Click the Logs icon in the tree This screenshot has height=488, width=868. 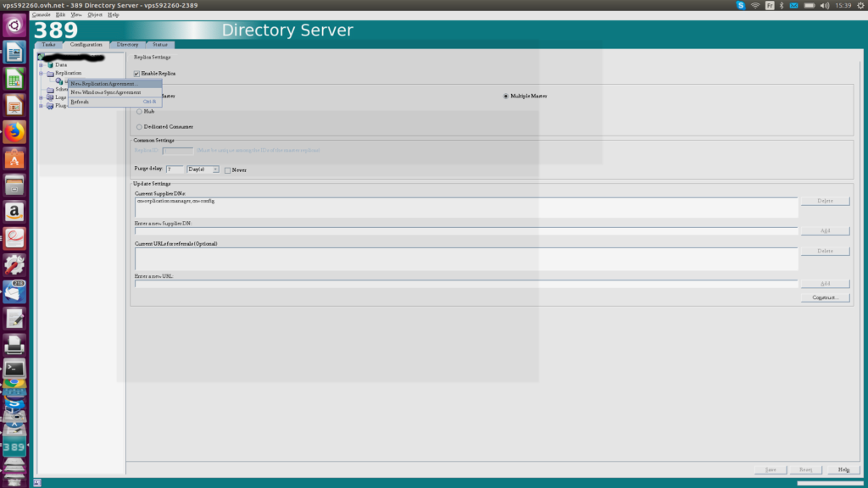(50, 97)
